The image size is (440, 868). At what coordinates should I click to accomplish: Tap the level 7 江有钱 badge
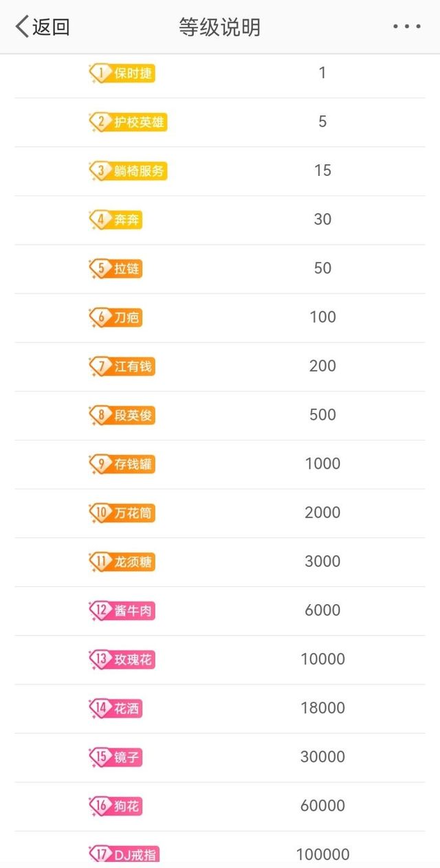click(122, 366)
